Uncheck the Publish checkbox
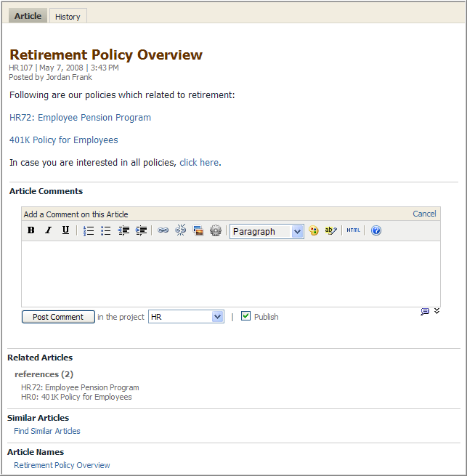 (246, 316)
